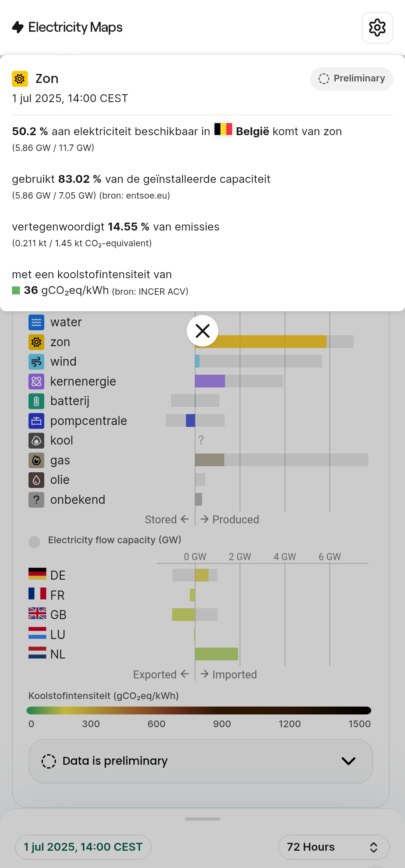
Task: Click the Preliminary status badge
Action: (x=351, y=78)
